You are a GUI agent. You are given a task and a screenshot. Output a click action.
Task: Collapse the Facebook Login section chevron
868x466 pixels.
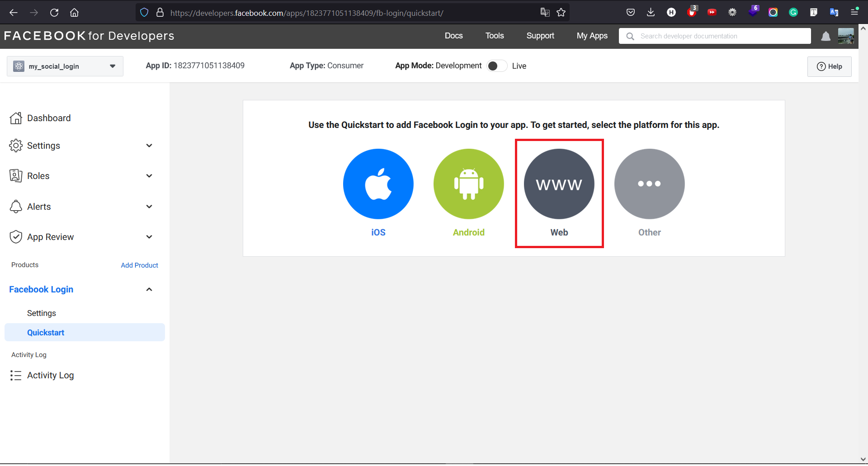(149, 289)
